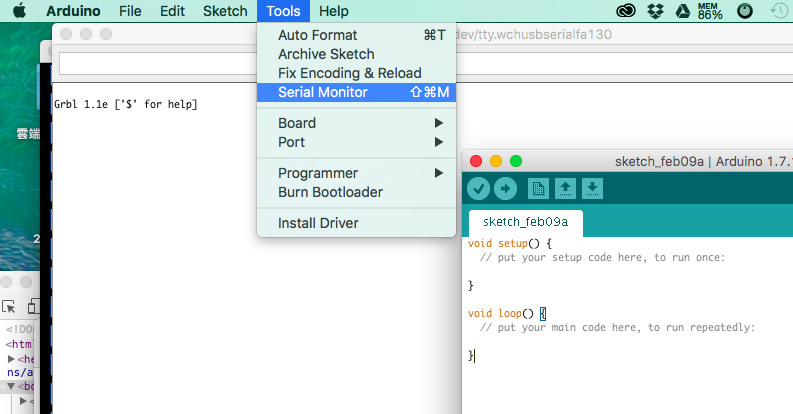Click the Verify sketch checkmark icon
The width and height of the screenshot is (793, 414).
[x=479, y=188]
